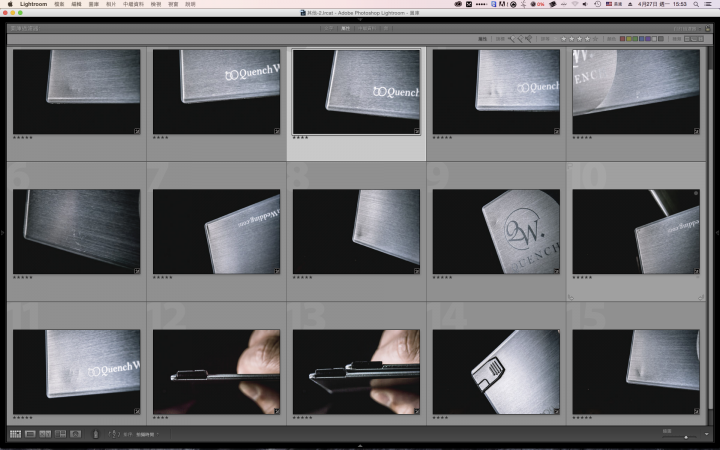The width and height of the screenshot is (720, 450).
Task: Show the top module picker panel arrow
Action: 360,20
